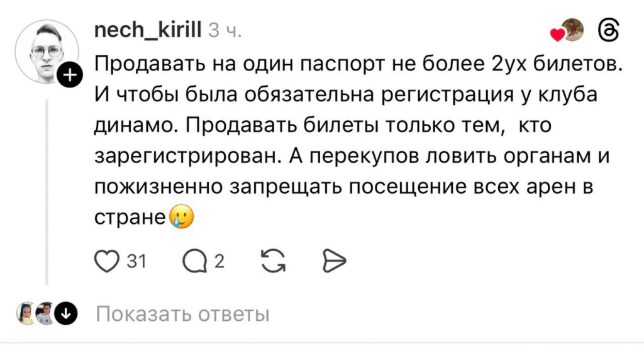This screenshot has width=644, height=346.
Task: Click the Threads logo icon
Action: click(609, 31)
